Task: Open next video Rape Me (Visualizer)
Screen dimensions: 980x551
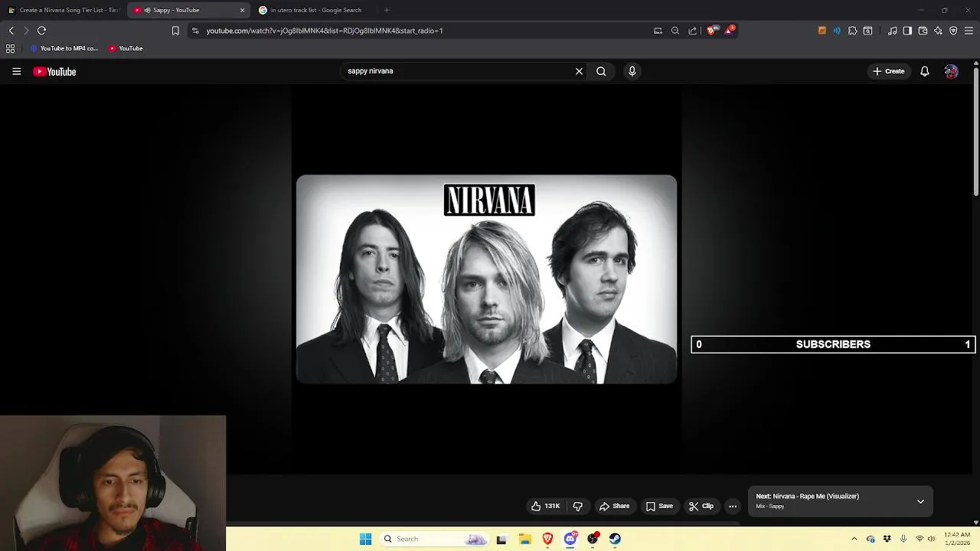Action: click(x=807, y=496)
